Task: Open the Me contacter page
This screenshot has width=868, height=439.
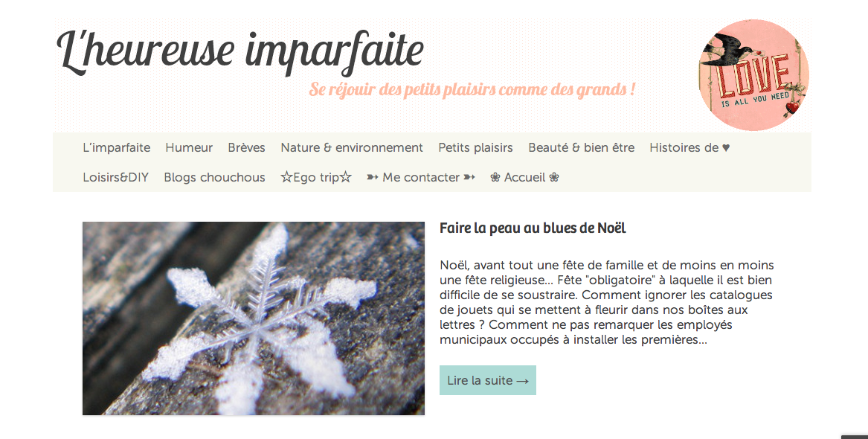Action: 421,177
